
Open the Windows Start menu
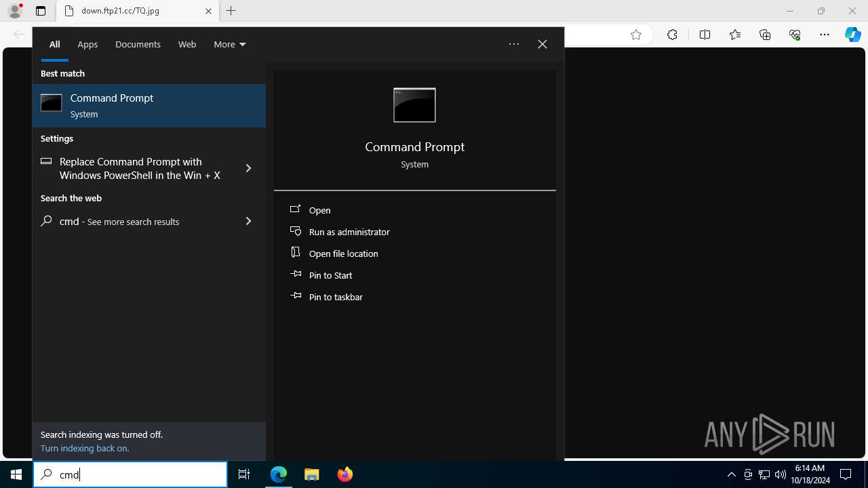coord(16,474)
